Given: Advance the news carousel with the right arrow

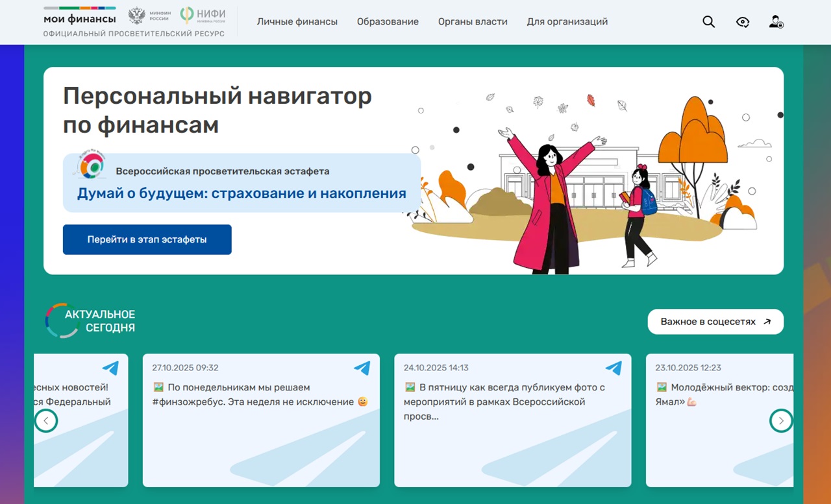Looking at the screenshot, I should [x=781, y=420].
